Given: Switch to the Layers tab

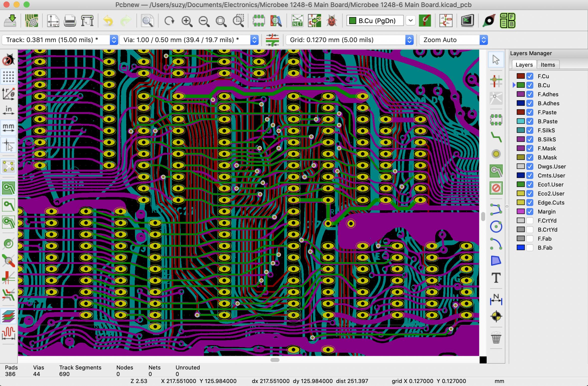Looking at the screenshot, I should 524,65.
